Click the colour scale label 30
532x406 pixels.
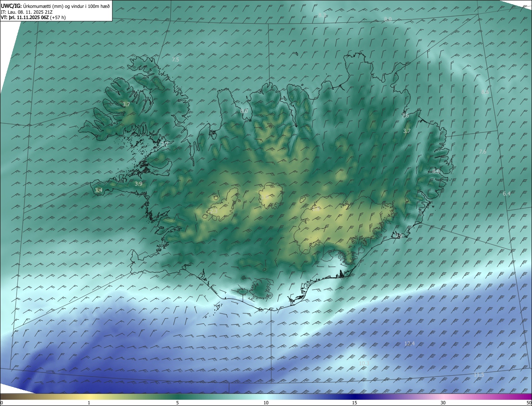pos(443,403)
